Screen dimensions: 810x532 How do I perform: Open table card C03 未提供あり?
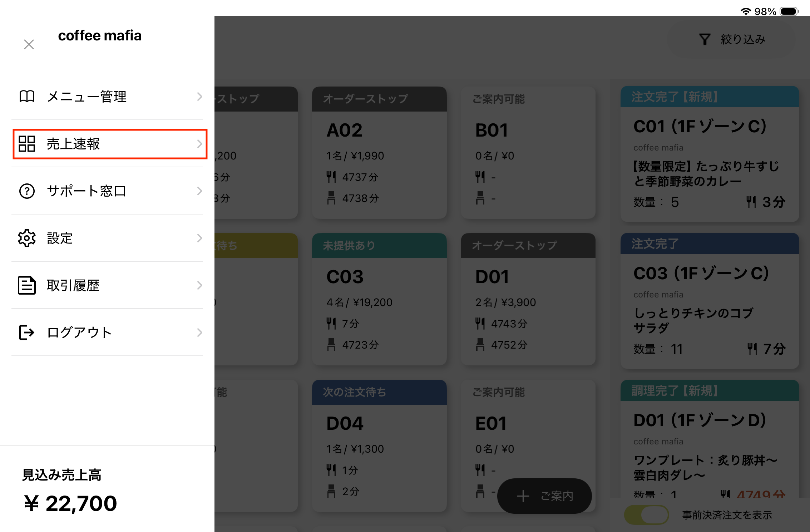[x=379, y=299]
